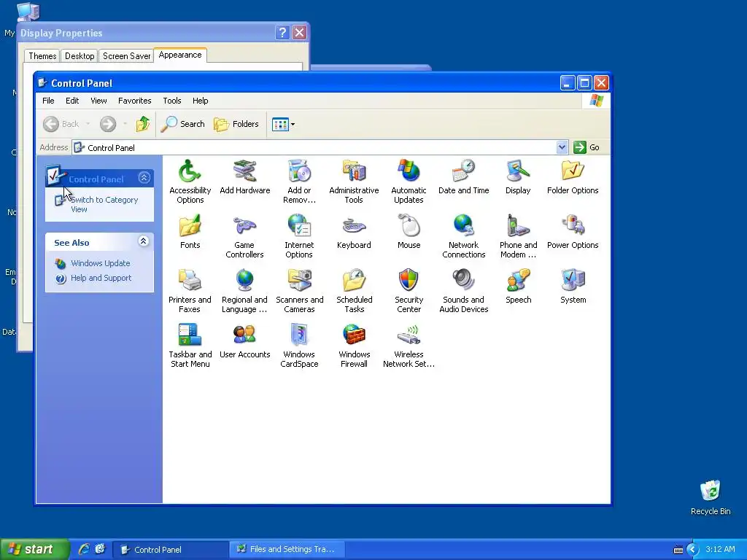Viewport: 747px width, 560px height.
Task: Open the System applet
Action: coord(573,287)
